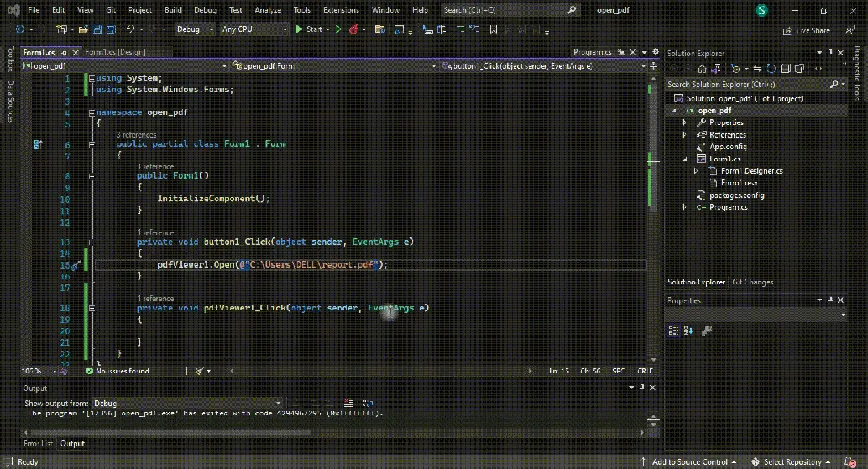Click Add to Source Control in the status bar
868x469 pixels.
point(688,462)
